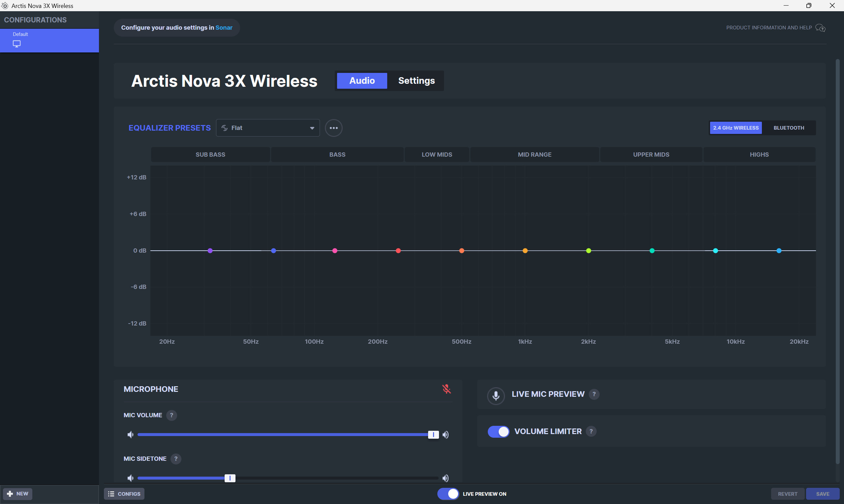Select 2.4 GHz Wireless mode
844x504 pixels.
[736, 128]
